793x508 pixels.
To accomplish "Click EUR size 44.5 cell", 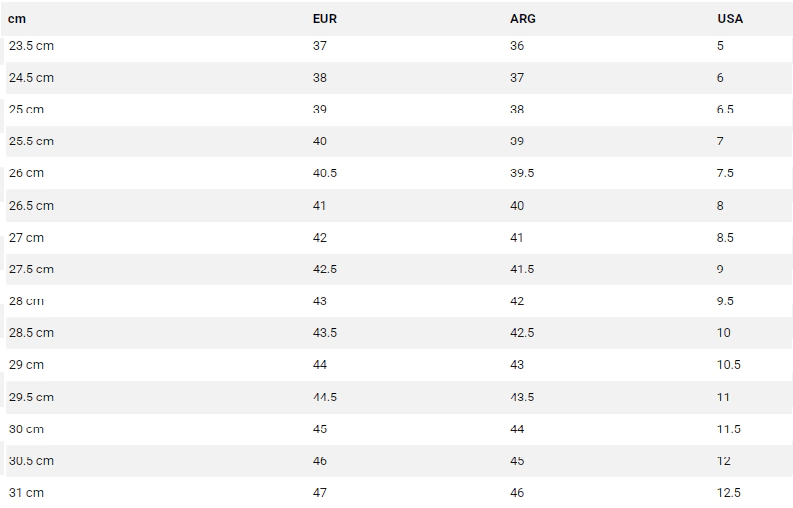I will (x=325, y=397).
